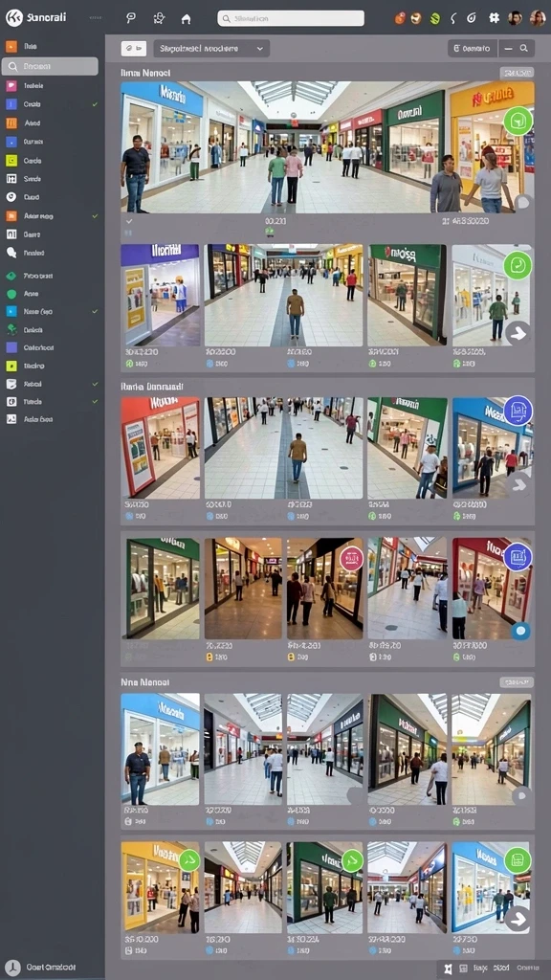
Task: Click the orange circle icon in the top-right toolbar
Action: point(400,19)
